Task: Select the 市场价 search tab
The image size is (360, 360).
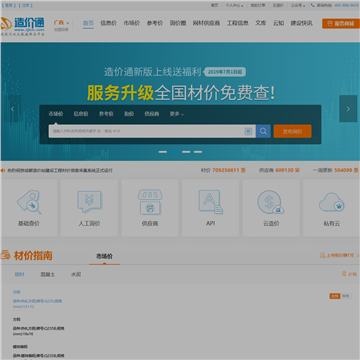Action: (56, 114)
